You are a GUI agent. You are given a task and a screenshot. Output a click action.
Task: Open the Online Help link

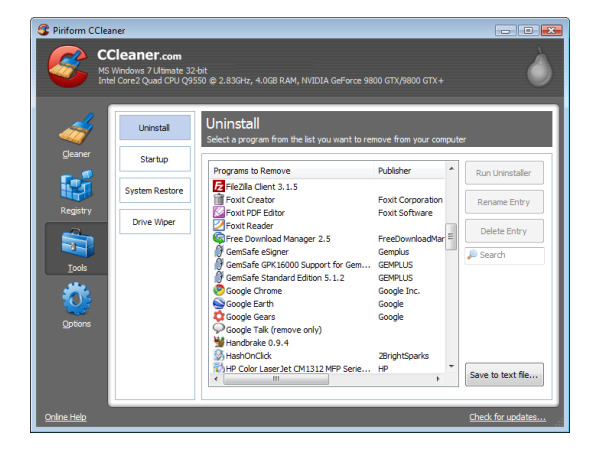(x=65, y=417)
